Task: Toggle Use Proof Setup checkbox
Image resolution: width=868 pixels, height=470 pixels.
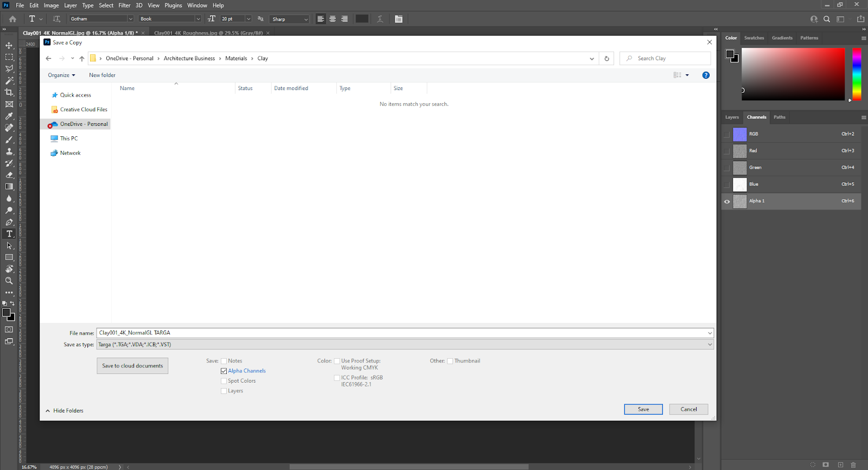Action: click(x=337, y=361)
